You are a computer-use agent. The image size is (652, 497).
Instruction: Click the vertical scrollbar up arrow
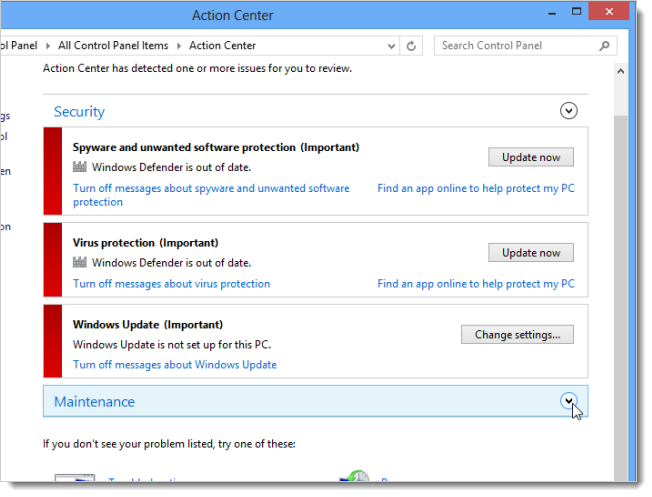[621, 72]
